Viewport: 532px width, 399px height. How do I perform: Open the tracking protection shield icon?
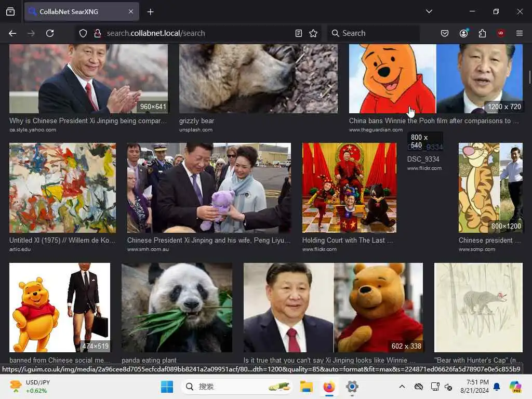(x=83, y=33)
